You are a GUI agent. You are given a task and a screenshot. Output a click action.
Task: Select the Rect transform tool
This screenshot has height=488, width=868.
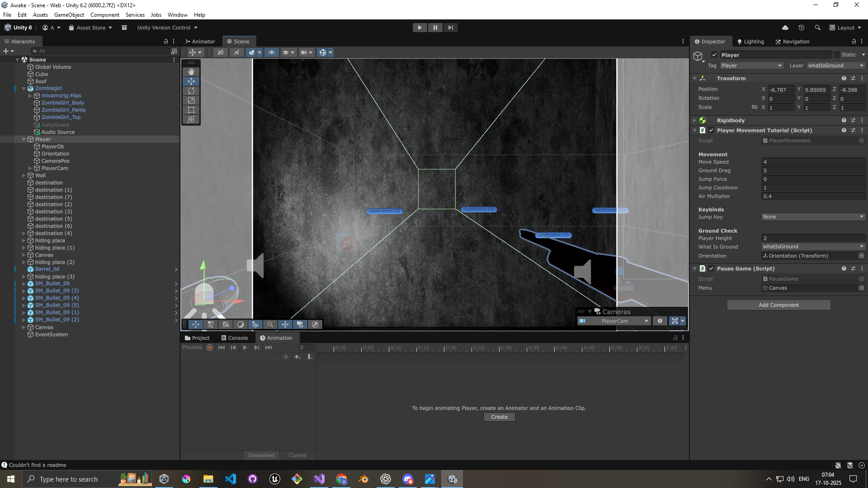click(x=191, y=110)
